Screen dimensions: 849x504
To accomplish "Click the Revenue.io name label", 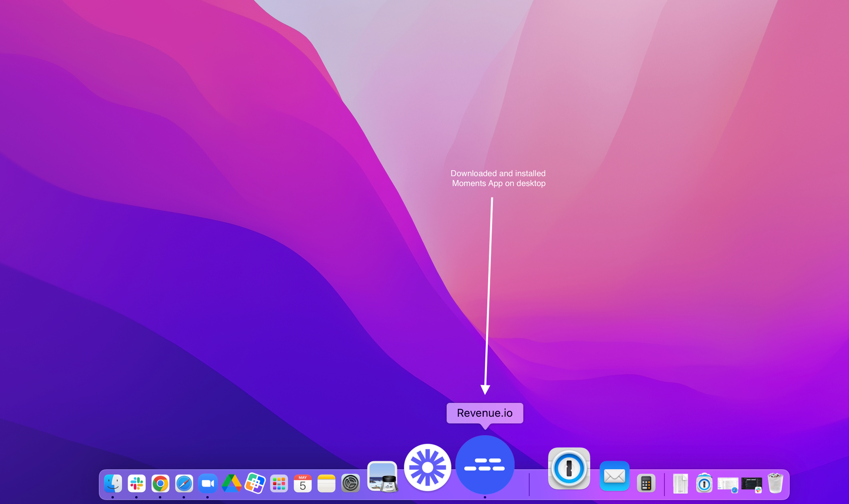I will [485, 413].
